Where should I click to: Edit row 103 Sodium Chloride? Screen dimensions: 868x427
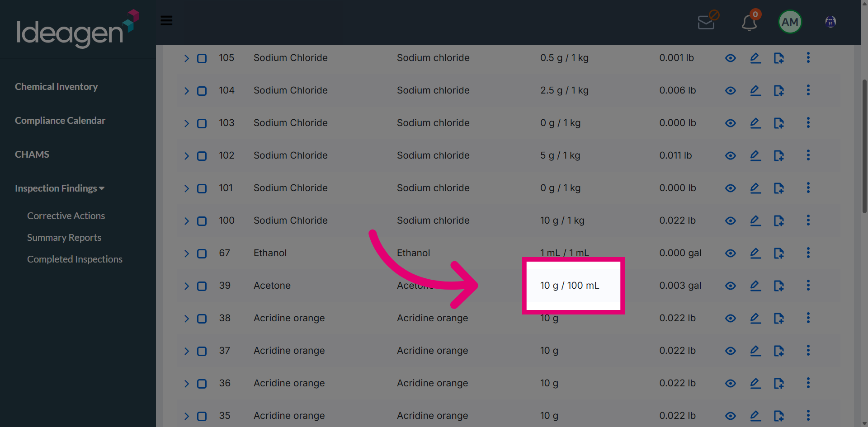tap(755, 123)
